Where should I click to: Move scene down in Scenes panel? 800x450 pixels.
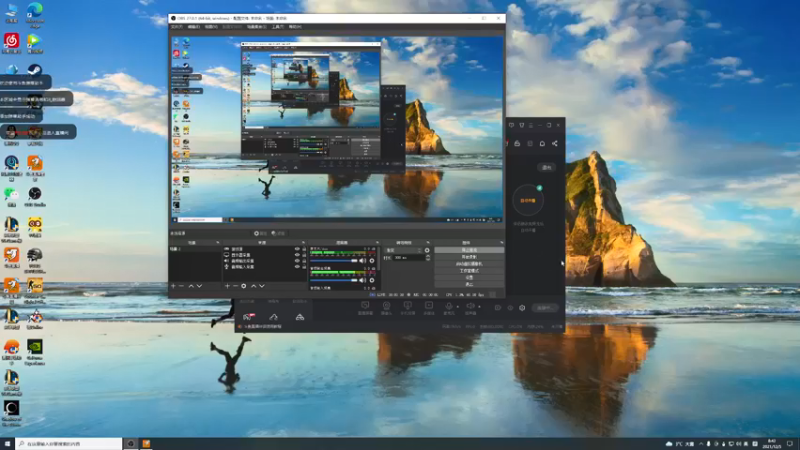click(199, 286)
